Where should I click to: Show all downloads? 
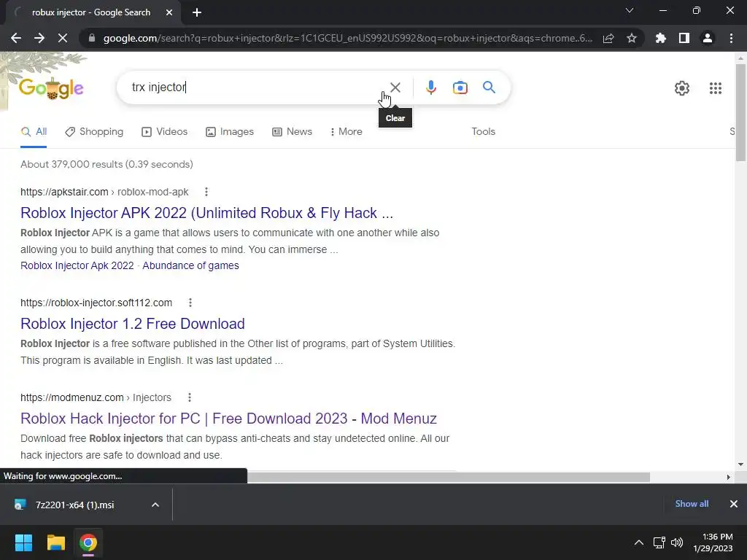click(x=692, y=504)
